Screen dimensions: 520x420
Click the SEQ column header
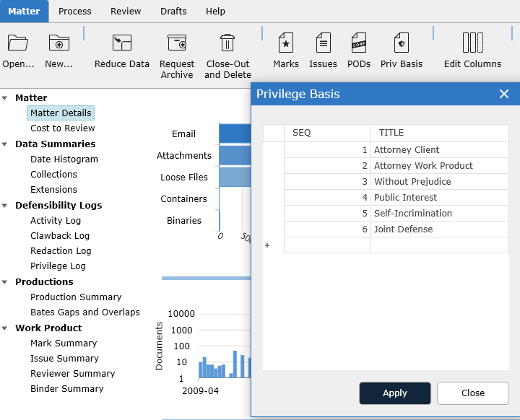(327, 133)
